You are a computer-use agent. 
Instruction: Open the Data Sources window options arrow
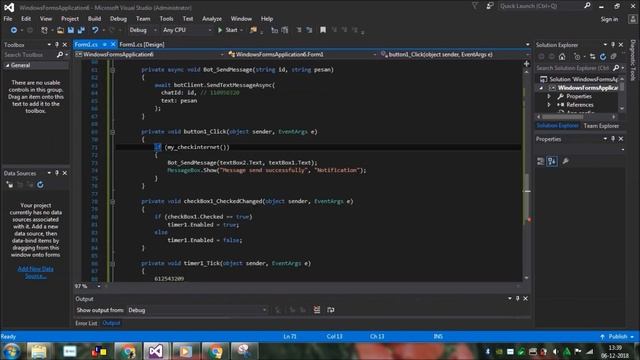coord(49,173)
